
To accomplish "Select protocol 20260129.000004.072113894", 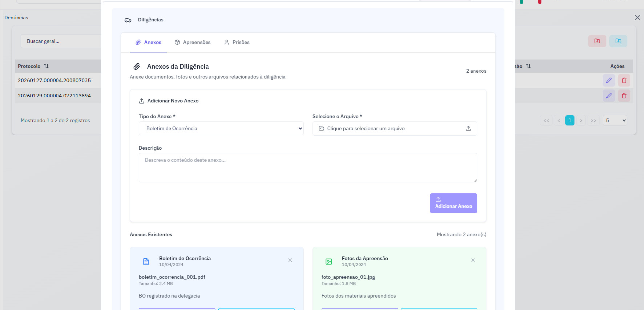I will [x=54, y=96].
